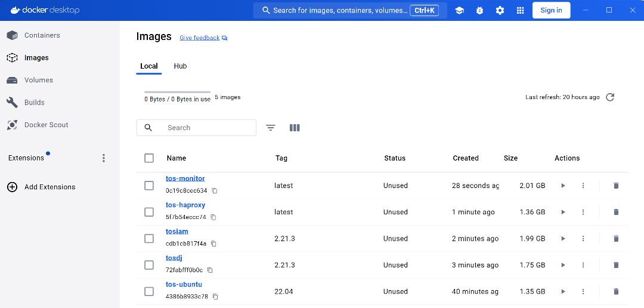Screen dimensions: 644x308
Task: Open the tosdj image link
Action: click(x=174, y=258)
